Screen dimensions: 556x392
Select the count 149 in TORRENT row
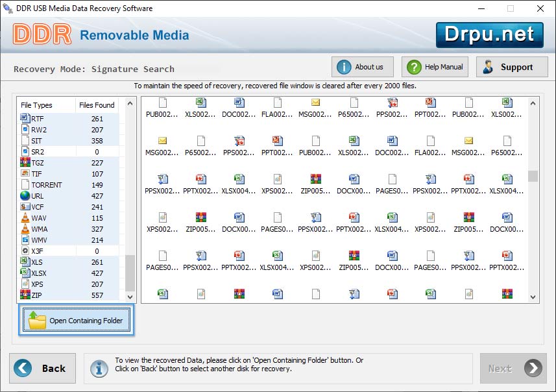pos(97,185)
